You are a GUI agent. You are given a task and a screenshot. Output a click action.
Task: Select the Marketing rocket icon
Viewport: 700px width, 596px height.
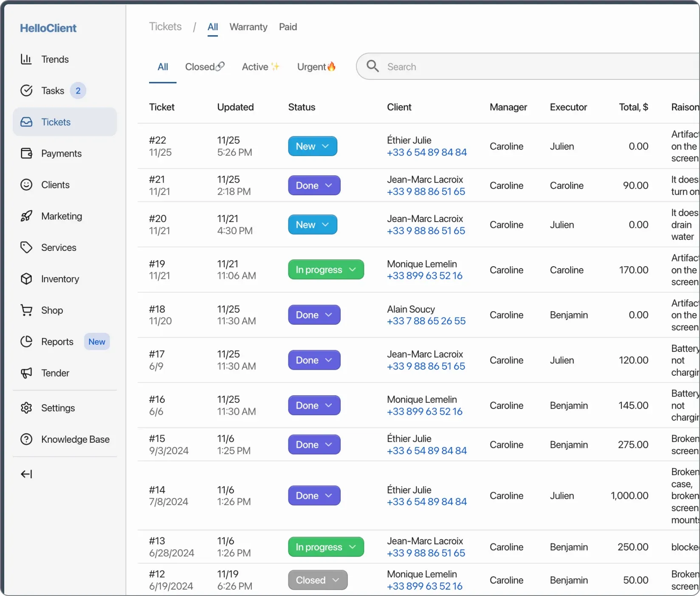26,216
